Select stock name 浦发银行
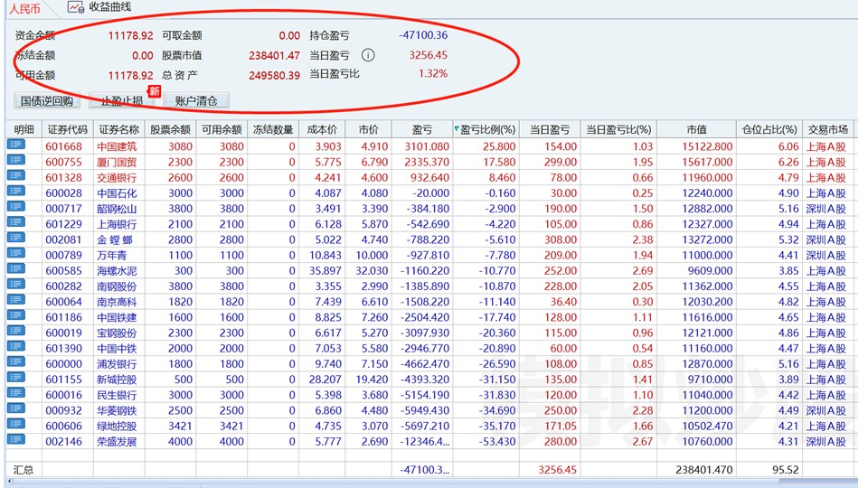868x488 pixels. (117, 363)
